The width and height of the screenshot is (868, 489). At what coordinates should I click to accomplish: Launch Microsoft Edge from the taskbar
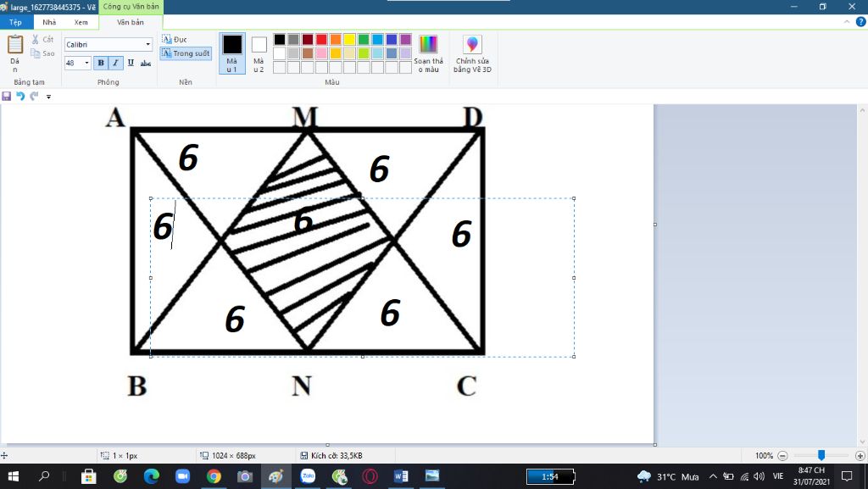(x=151, y=476)
